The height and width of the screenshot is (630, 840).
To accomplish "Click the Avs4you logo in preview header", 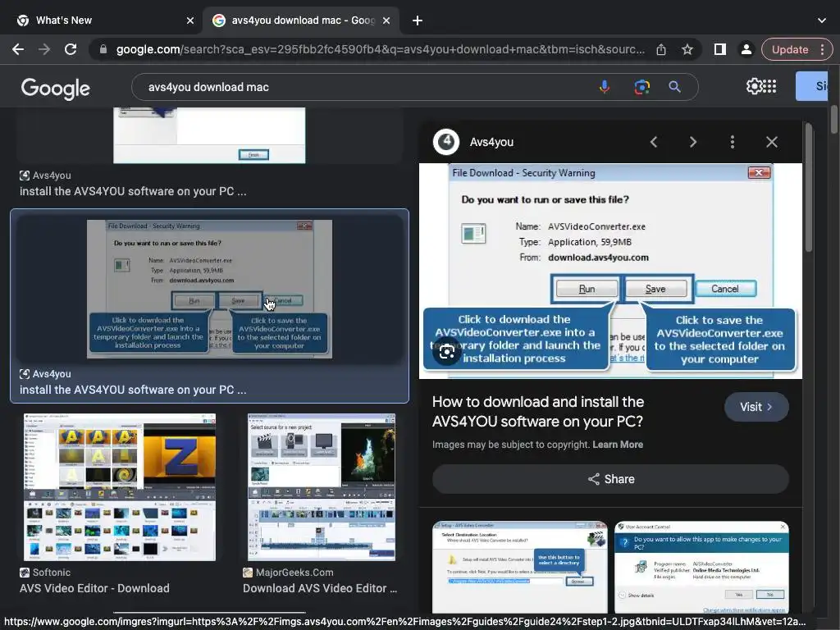I will click(445, 142).
